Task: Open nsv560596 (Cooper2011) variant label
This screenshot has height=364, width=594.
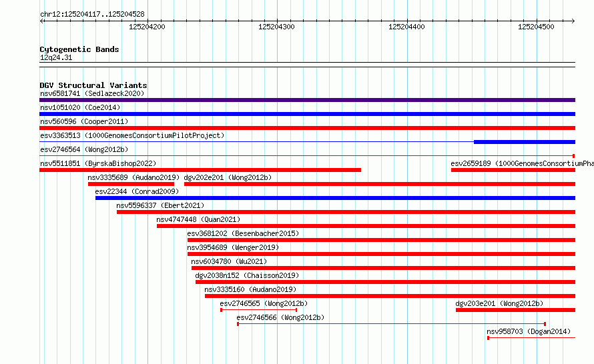Action: point(84,121)
